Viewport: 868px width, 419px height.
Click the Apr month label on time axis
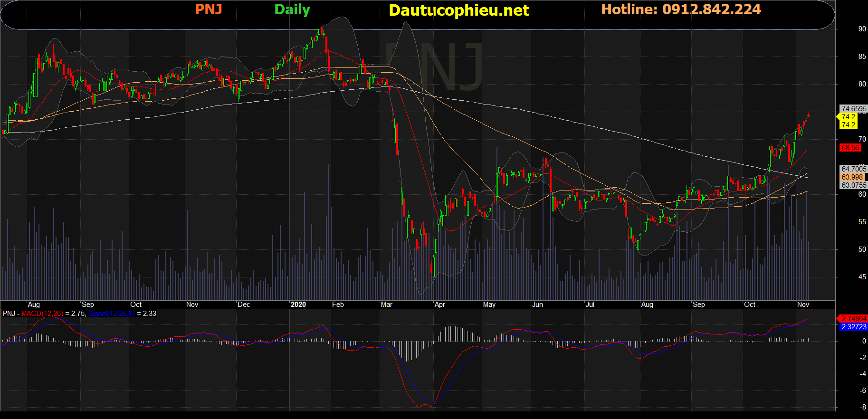tap(440, 305)
